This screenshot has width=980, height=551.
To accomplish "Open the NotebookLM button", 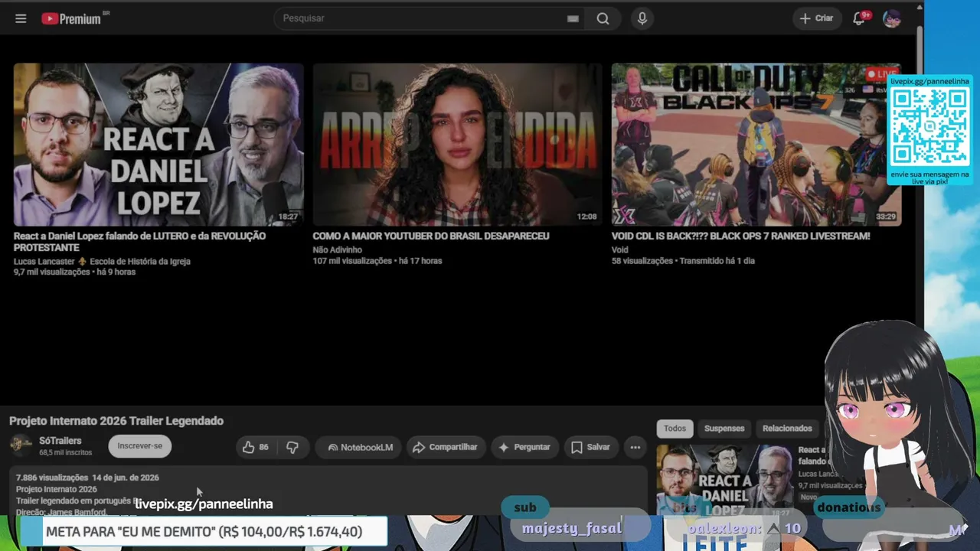I will point(360,447).
